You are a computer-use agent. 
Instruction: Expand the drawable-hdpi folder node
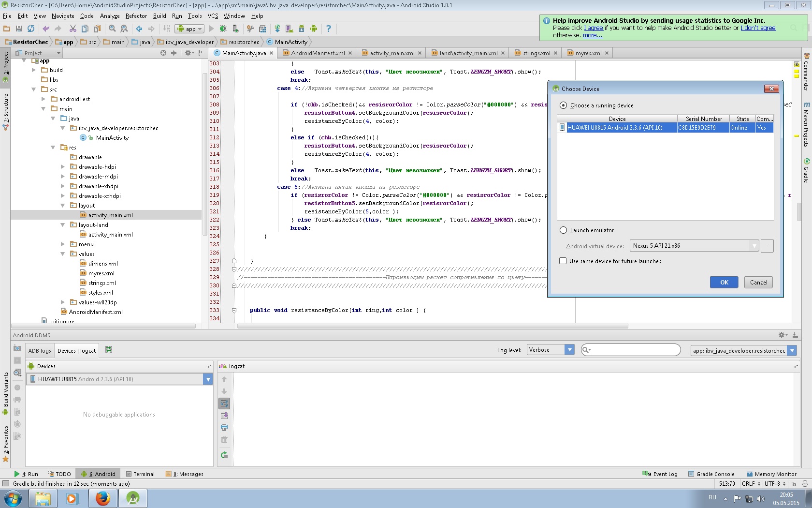click(x=63, y=167)
